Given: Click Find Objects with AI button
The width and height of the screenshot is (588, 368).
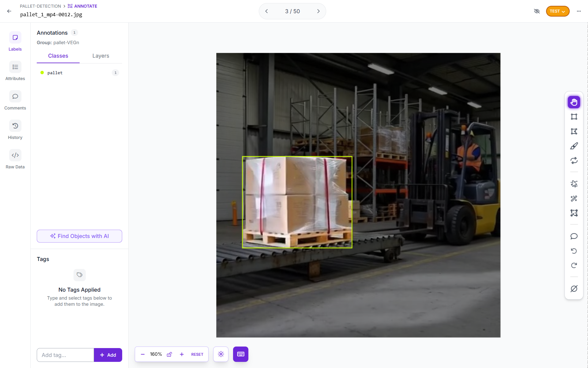Looking at the screenshot, I should click(x=79, y=236).
